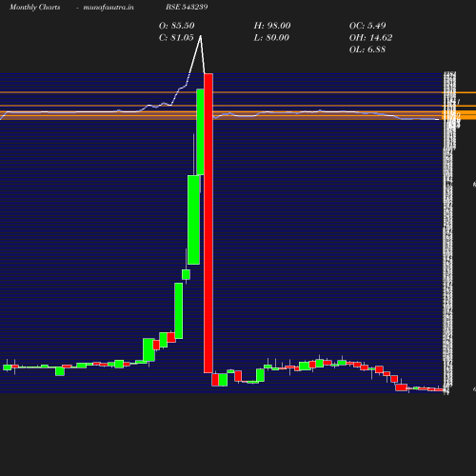Click the high value 'H: 98.00'

[272, 26]
